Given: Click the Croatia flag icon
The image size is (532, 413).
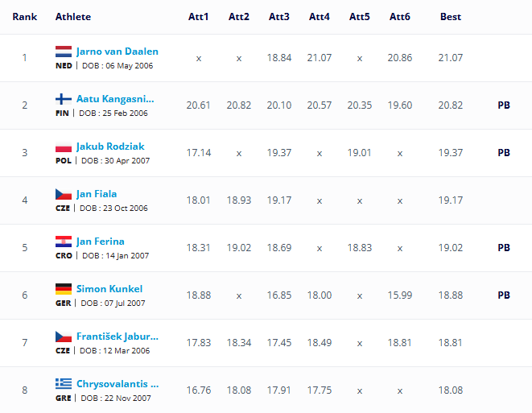Looking at the screenshot, I should coord(64,242).
